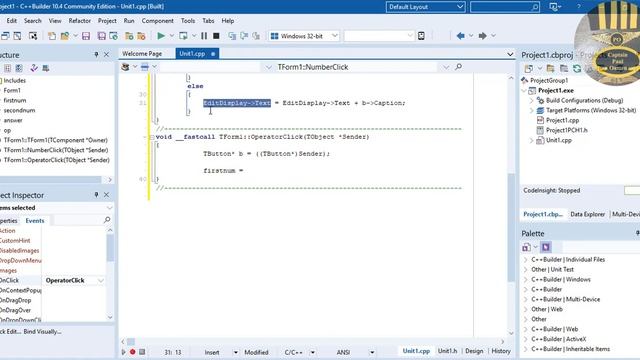This screenshot has width=640, height=360.
Task: Open the Refactor menu
Action: click(80, 21)
